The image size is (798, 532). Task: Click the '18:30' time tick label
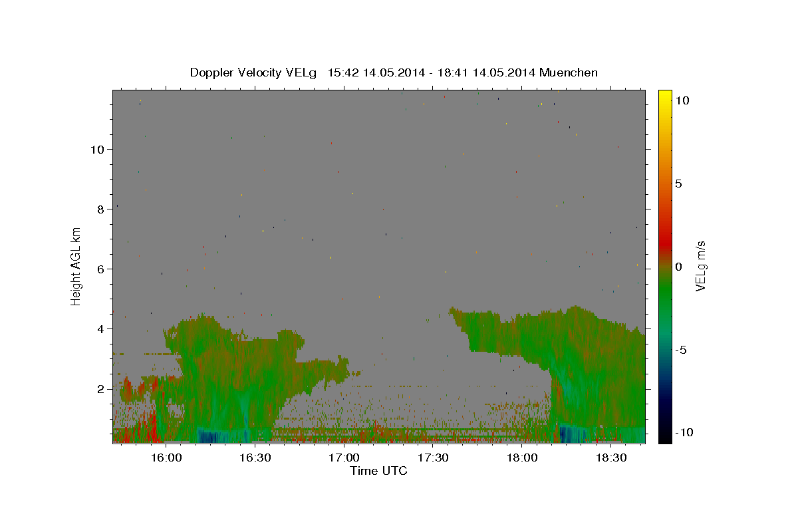coord(611,458)
